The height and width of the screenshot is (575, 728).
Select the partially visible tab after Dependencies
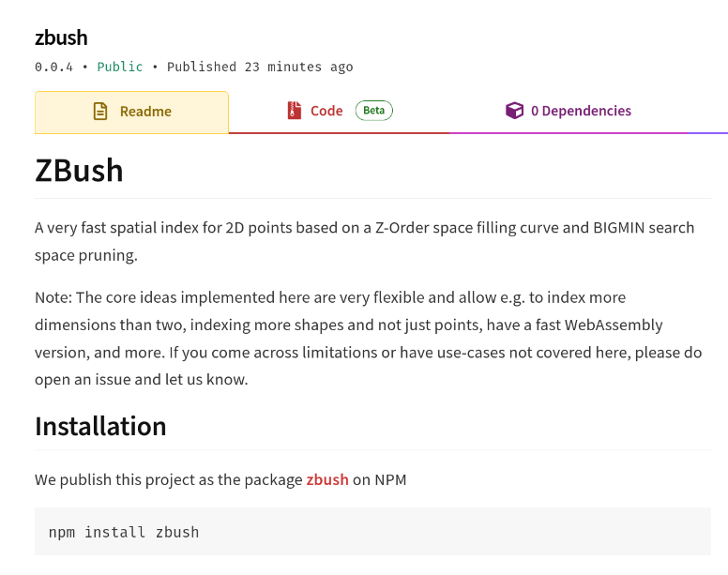tap(707, 113)
